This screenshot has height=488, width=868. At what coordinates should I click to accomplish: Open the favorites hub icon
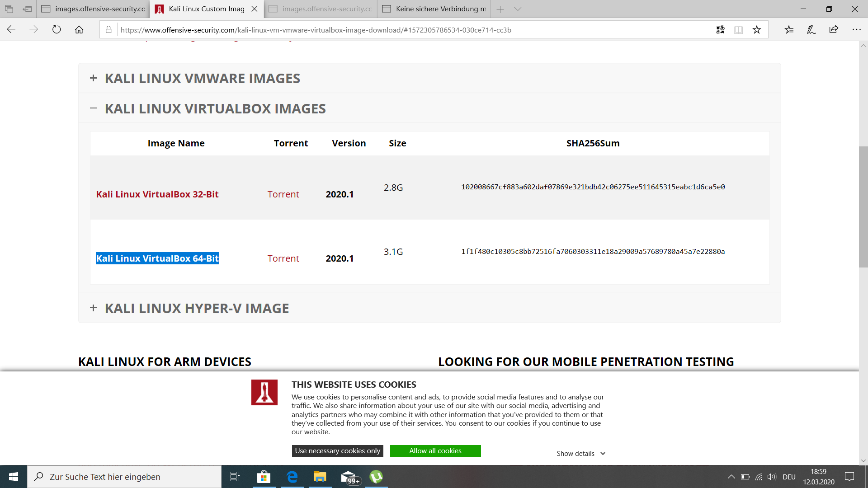point(789,30)
